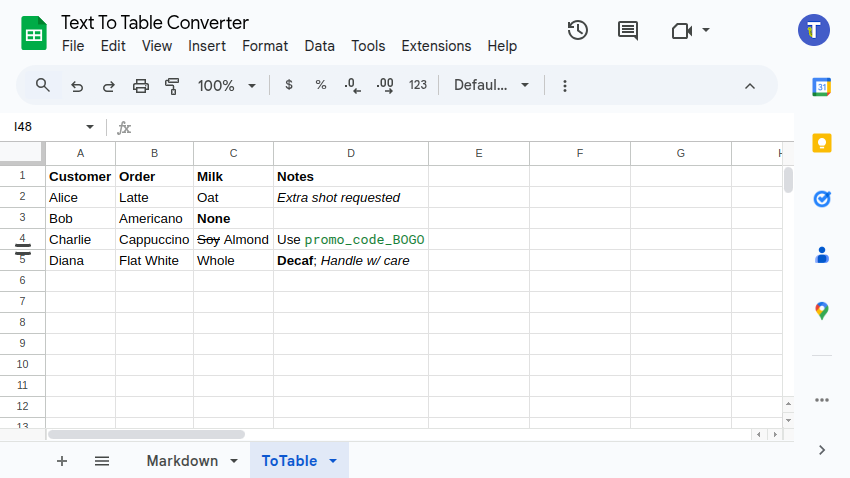Open version history clock icon
This screenshot has height=478, width=850.
tap(577, 30)
